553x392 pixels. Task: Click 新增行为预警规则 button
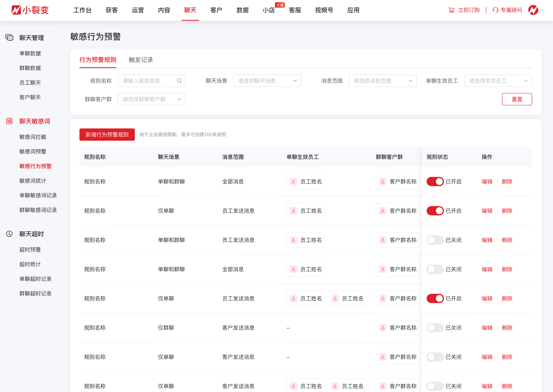(107, 135)
